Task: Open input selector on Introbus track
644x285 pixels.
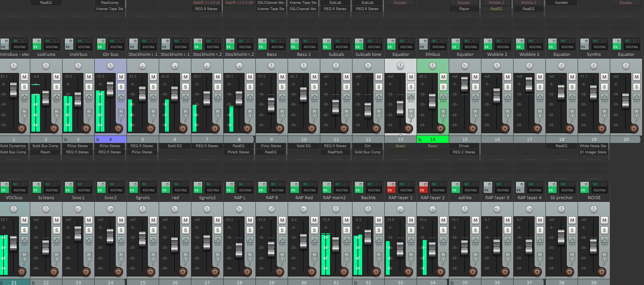Action: [24, 113]
